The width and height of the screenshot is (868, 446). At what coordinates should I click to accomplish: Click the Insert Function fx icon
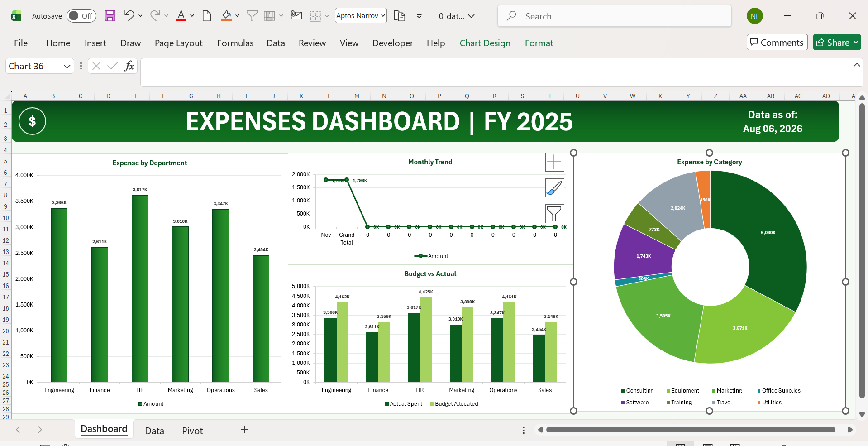tap(129, 66)
